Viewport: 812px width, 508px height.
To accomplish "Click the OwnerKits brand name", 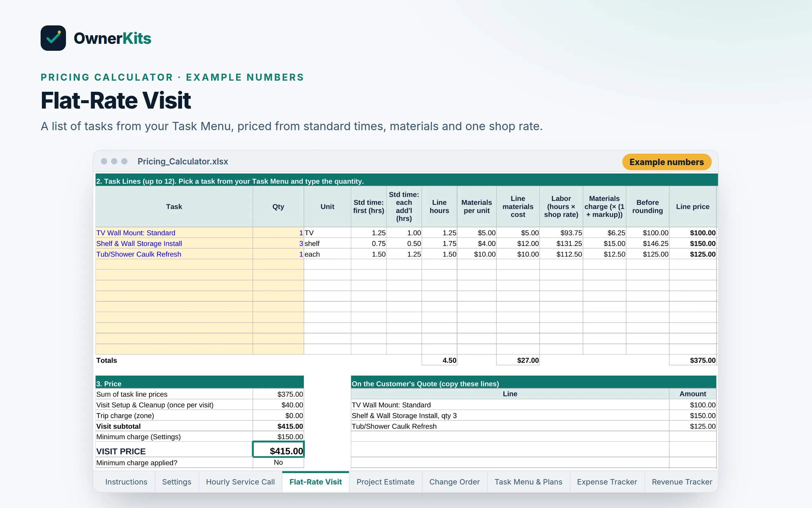I will (112, 38).
